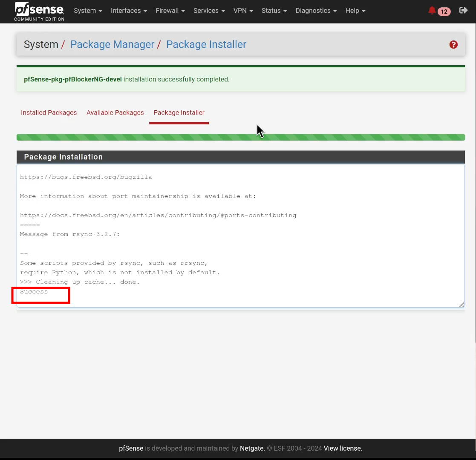This screenshot has width=476, height=460.
Task: Switch to the Installed Packages tab
Action: 49,112
